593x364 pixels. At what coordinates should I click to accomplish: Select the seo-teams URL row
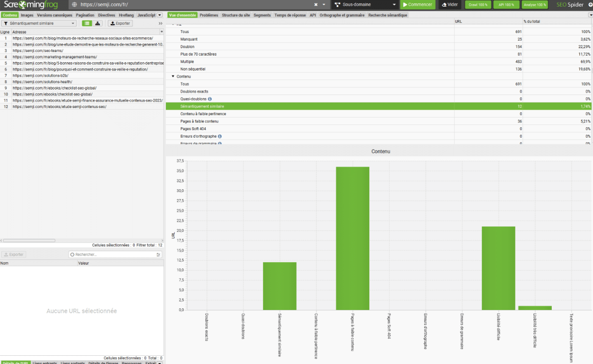coord(82,51)
